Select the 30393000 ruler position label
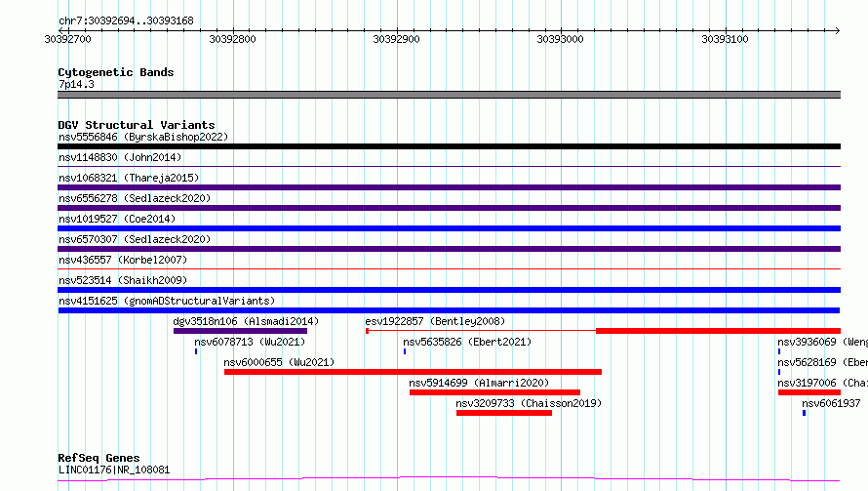 tap(560, 39)
